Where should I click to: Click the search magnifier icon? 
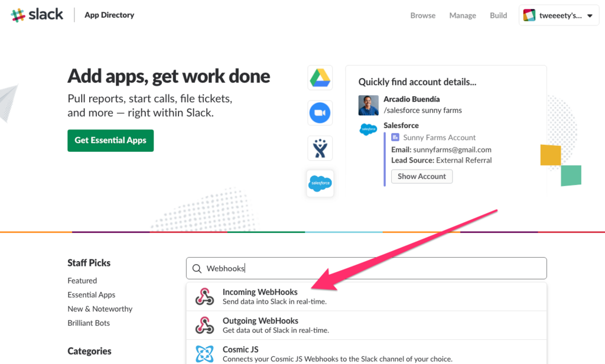(x=197, y=269)
